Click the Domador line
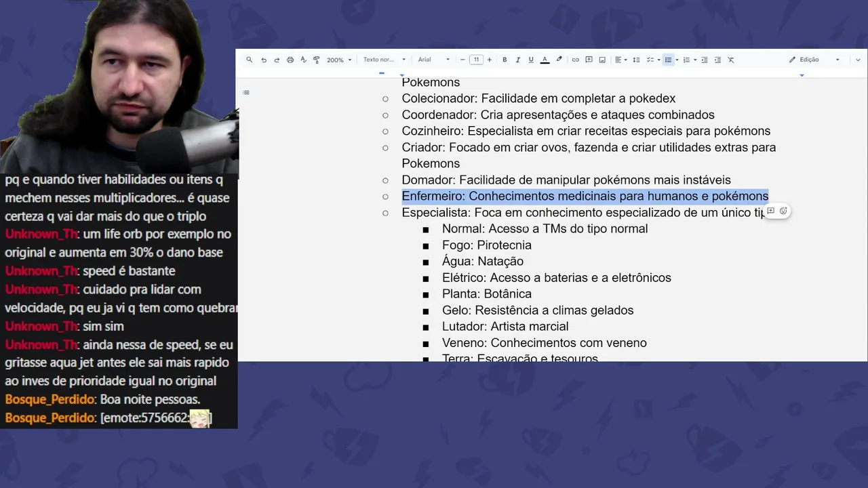This screenshot has height=488, width=868. click(x=566, y=180)
